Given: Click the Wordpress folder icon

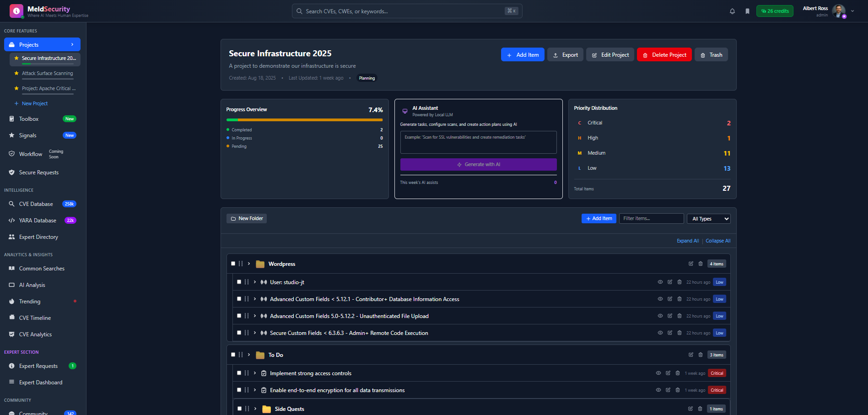Looking at the screenshot, I should coord(260,264).
